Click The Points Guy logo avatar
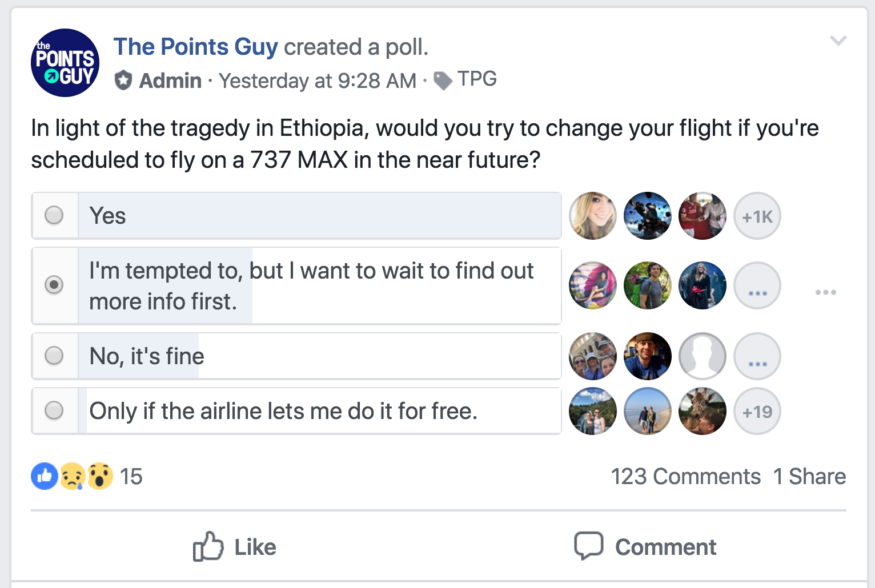 pyautogui.click(x=65, y=63)
